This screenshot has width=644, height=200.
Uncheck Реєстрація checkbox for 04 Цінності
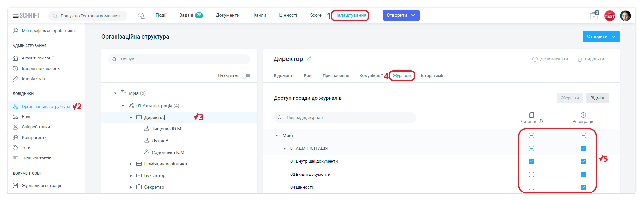coord(583,187)
